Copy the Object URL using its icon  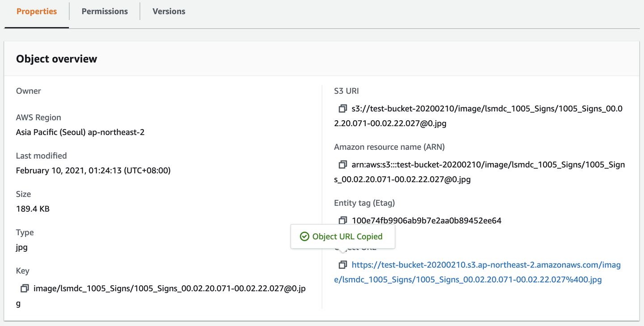tap(343, 265)
